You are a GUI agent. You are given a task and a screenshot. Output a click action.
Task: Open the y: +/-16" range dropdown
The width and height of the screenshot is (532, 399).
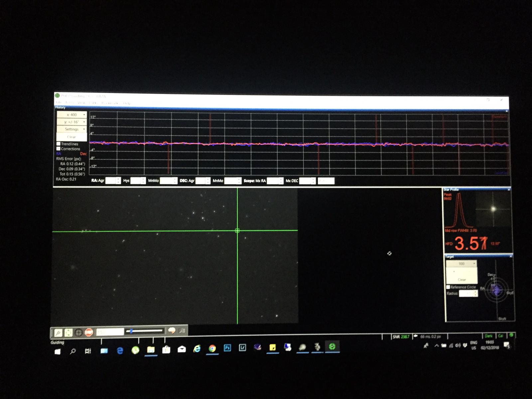coord(72,122)
